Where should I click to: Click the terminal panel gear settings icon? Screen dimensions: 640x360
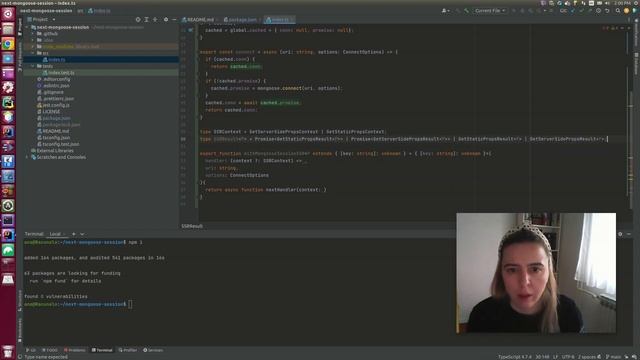click(x=620, y=234)
